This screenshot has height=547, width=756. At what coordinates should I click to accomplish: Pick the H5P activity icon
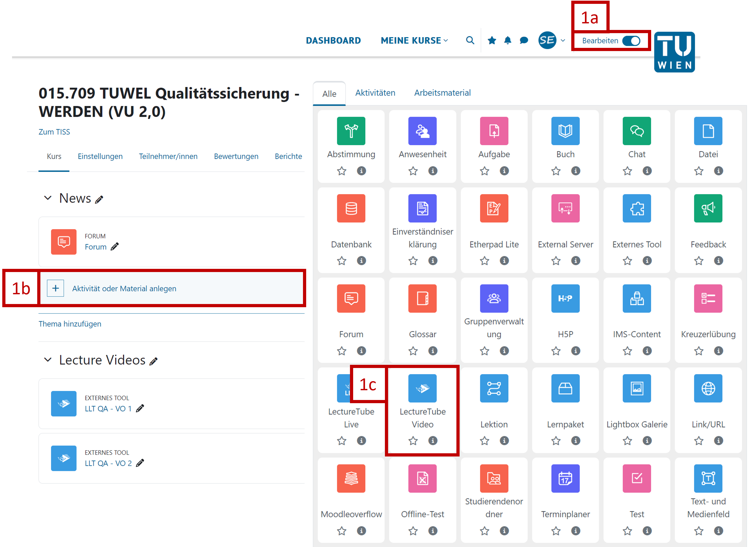click(x=565, y=299)
